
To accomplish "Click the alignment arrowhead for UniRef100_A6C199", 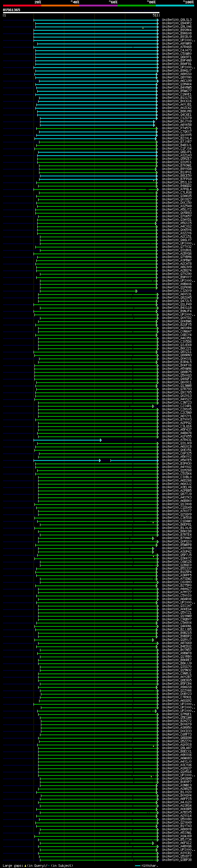I will click(158, 81).
